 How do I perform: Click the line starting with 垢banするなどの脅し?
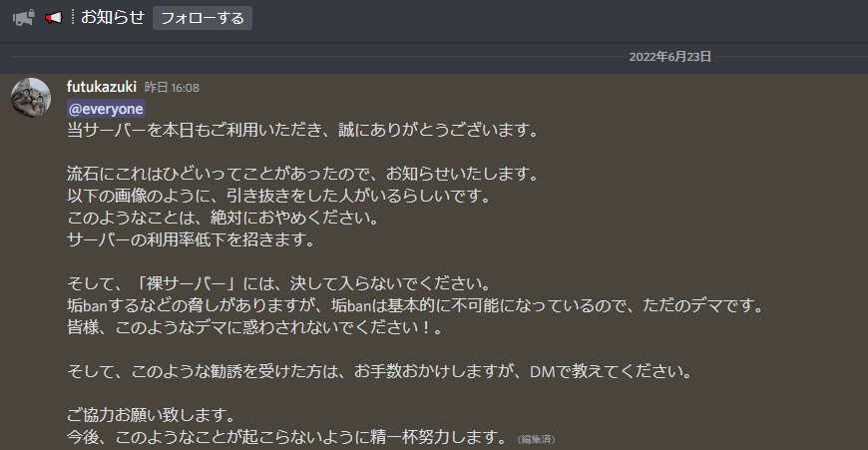click(415, 305)
